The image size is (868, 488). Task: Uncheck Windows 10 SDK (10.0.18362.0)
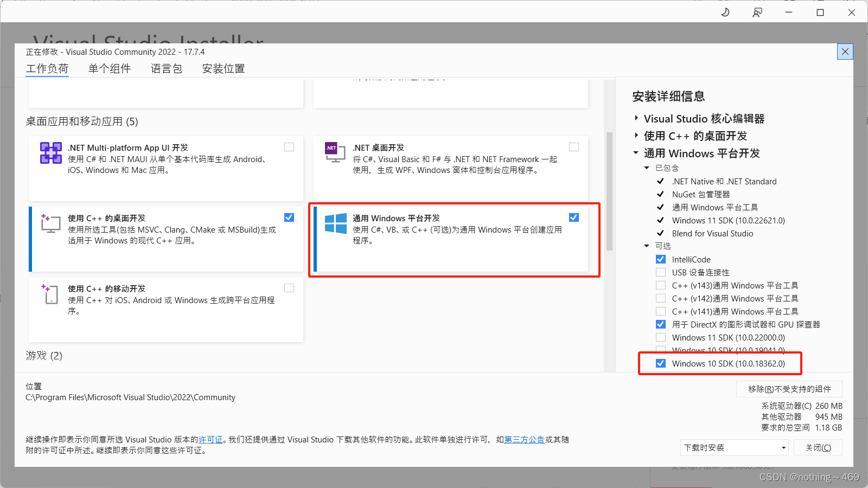(x=661, y=363)
